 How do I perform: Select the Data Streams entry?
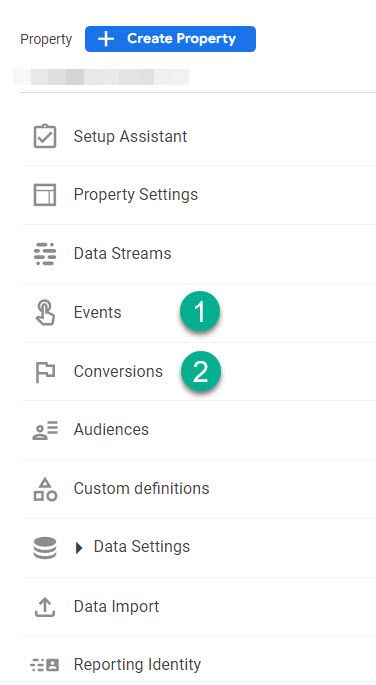(122, 254)
